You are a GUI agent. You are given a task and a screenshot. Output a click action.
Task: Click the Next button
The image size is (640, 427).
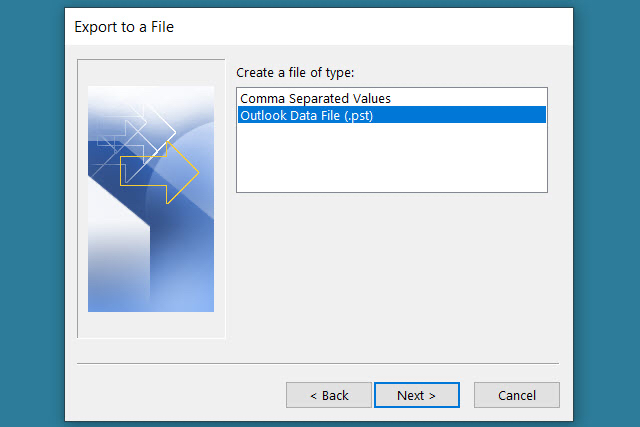[x=416, y=395]
